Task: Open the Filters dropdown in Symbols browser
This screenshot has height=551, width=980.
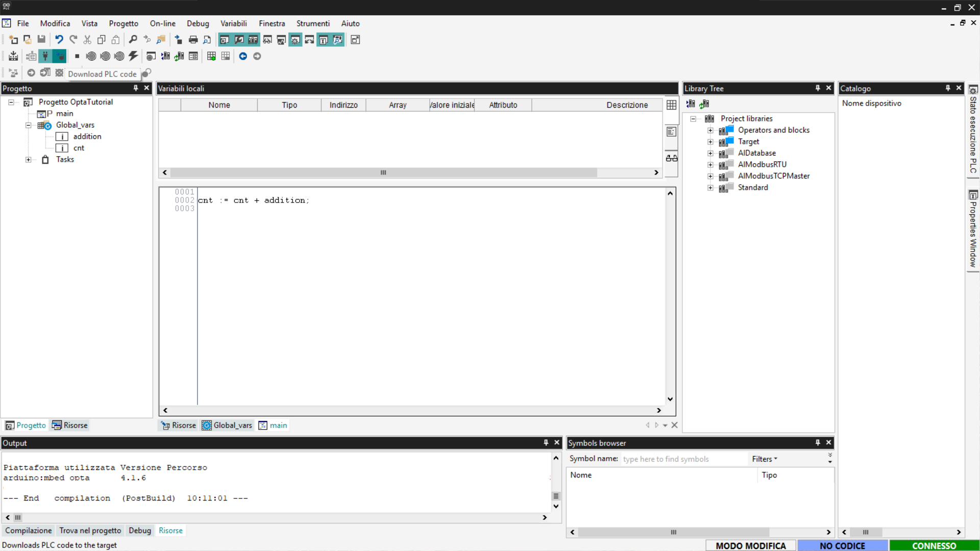Action: (x=764, y=459)
